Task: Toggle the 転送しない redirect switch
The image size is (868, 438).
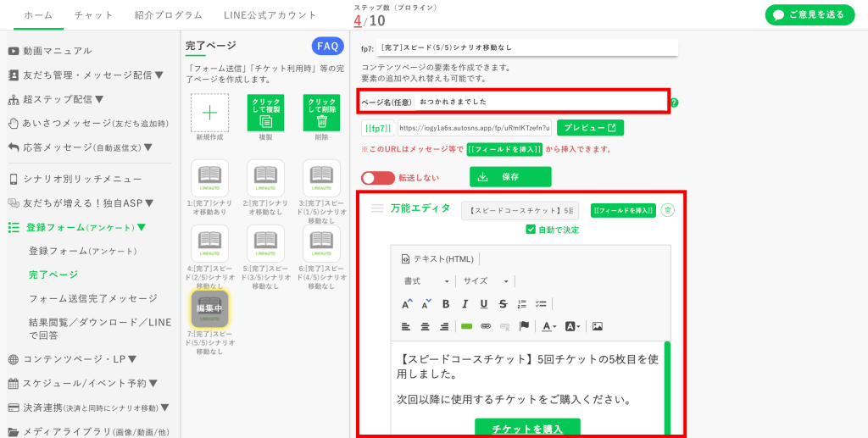Action: tap(378, 178)
